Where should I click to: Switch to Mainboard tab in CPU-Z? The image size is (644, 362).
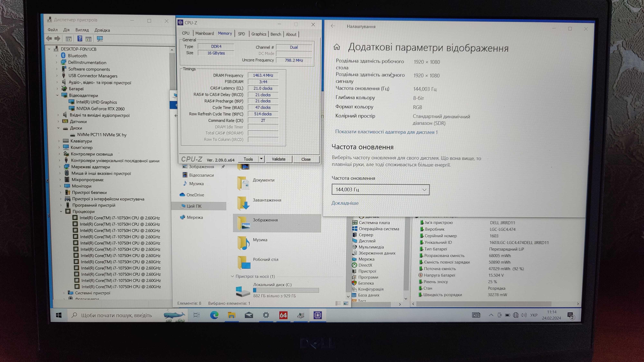204,33
